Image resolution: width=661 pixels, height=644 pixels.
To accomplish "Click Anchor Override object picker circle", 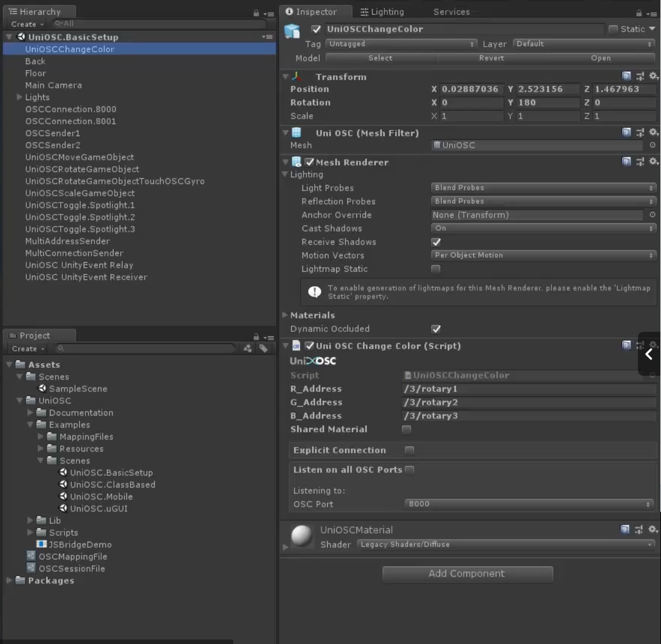I will (652, 215).
